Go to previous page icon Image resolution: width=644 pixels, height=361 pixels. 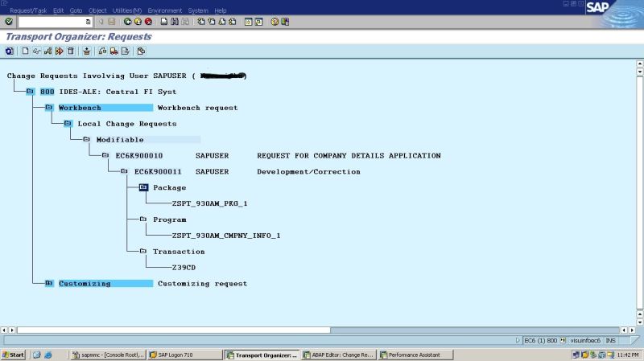pos(212,22)
